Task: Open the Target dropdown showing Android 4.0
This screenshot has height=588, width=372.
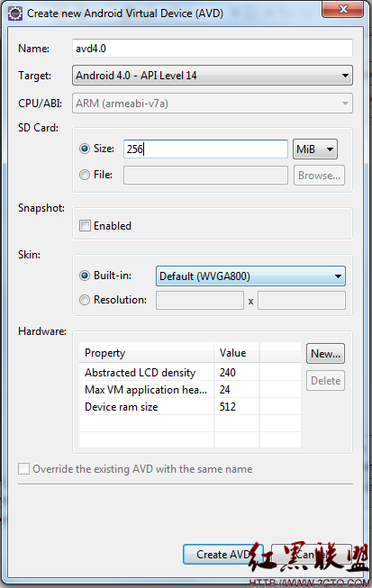Action: [x=213, y=76]
